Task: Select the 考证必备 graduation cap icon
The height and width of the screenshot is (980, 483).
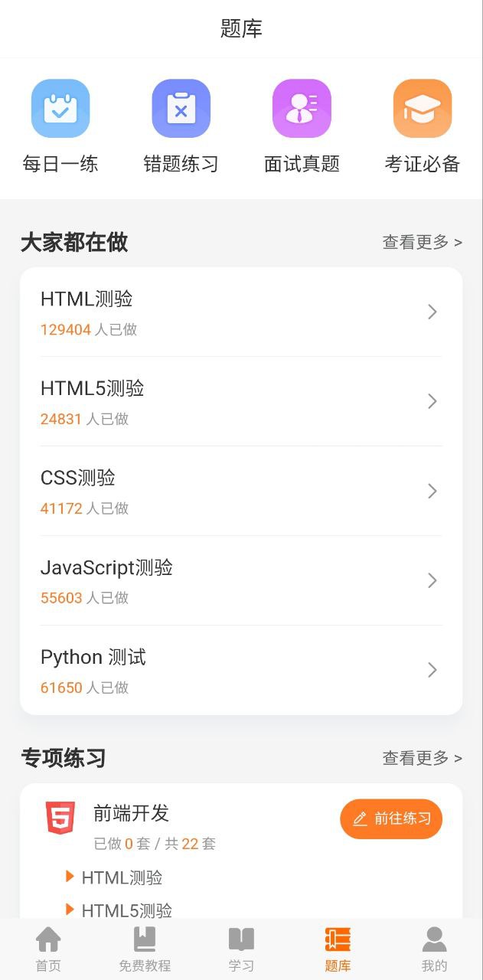Action: [423, 109]
